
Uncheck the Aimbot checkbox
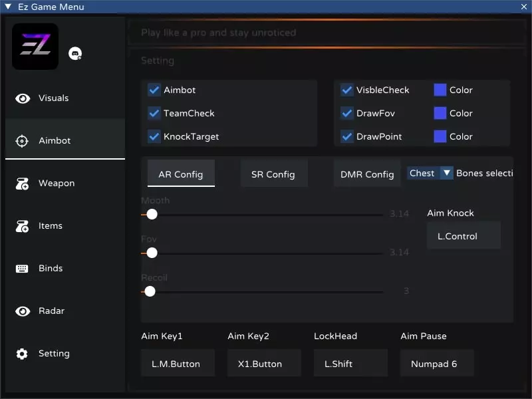coord(154,90)
